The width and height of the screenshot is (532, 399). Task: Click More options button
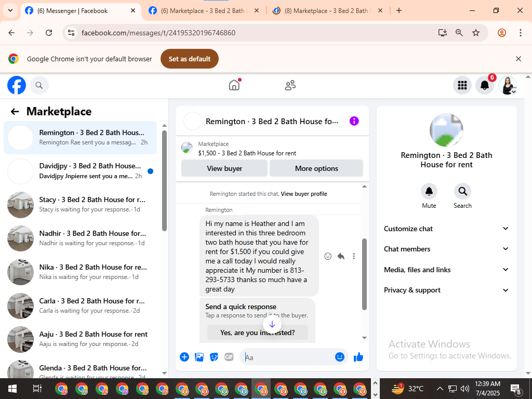point(316,168)
